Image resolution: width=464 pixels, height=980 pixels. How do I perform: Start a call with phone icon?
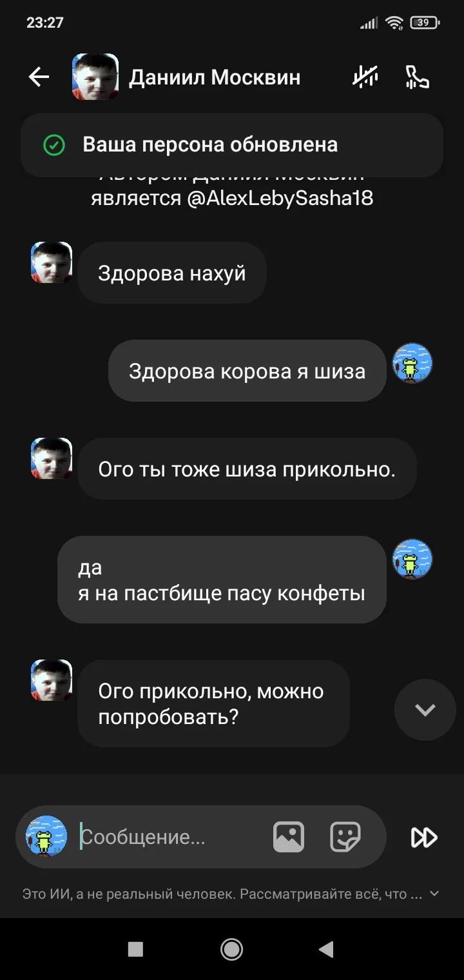click(x=417, y=77)
